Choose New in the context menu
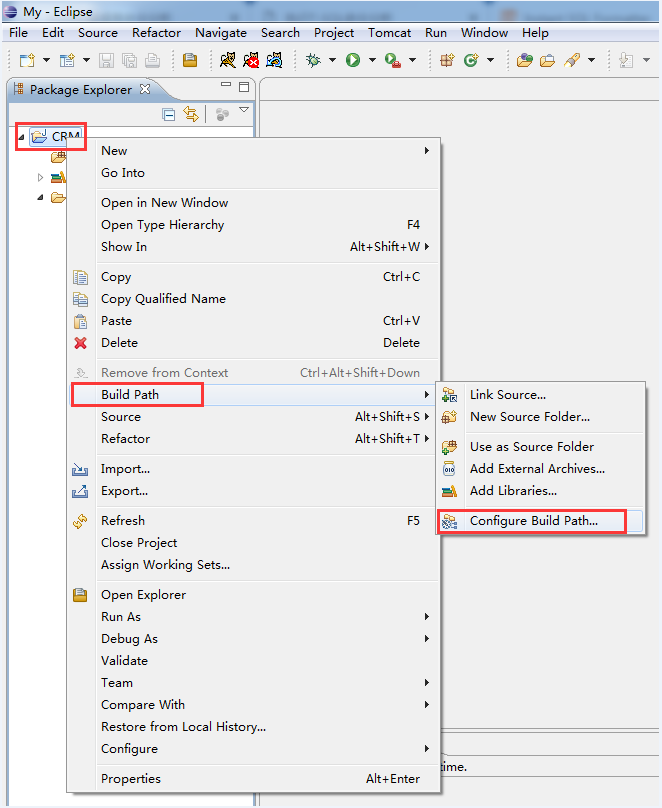Screen dimensions: 662x808 tap(254, 150)
